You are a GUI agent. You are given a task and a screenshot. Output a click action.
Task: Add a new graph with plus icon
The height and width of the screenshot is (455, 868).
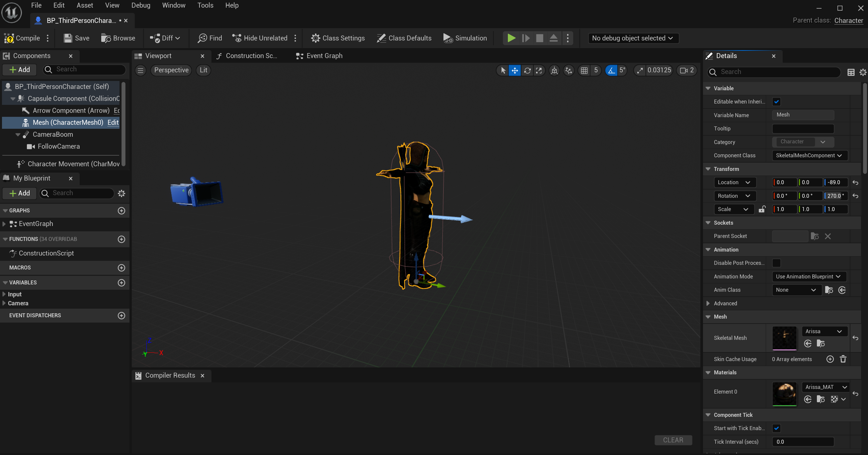tap(121, 210)
